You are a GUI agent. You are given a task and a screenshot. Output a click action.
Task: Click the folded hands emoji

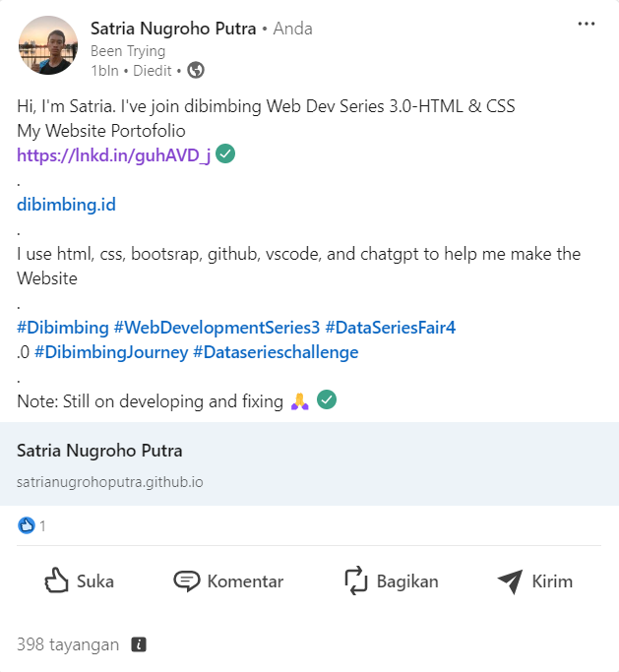pyautogui.click(x=299, y=401)
